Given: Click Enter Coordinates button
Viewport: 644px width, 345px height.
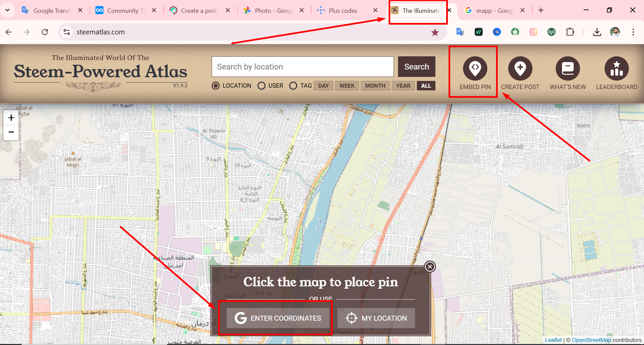Looking at the screenshot, I should (278, 318).
